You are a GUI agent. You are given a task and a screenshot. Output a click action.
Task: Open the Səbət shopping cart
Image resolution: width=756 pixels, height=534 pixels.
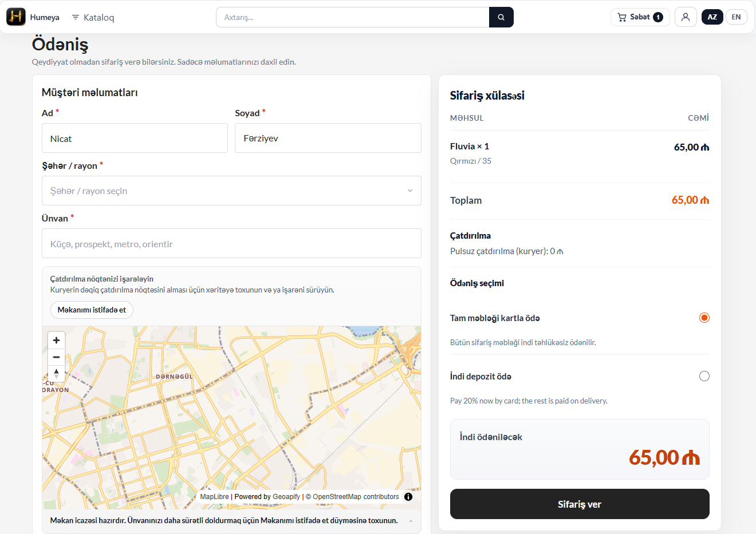(x=640, y=17)
